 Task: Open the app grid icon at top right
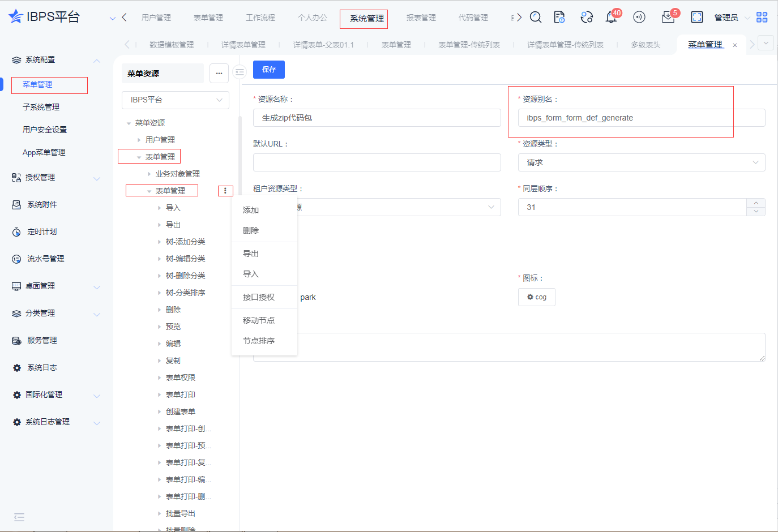pos(762,18)
